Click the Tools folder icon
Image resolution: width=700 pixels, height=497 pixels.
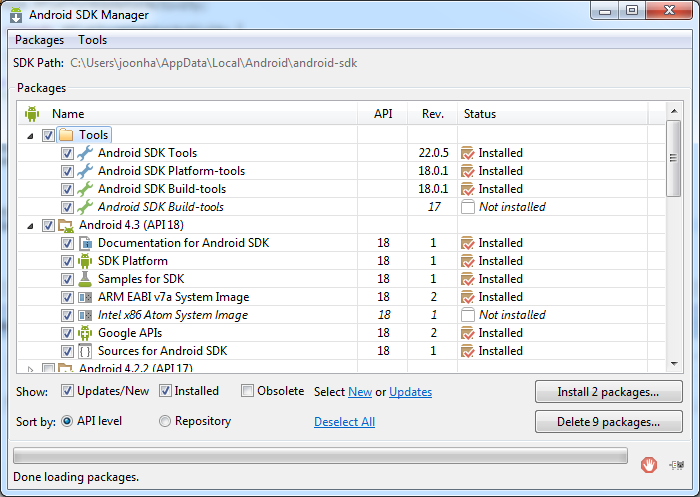tap(66, 135)
